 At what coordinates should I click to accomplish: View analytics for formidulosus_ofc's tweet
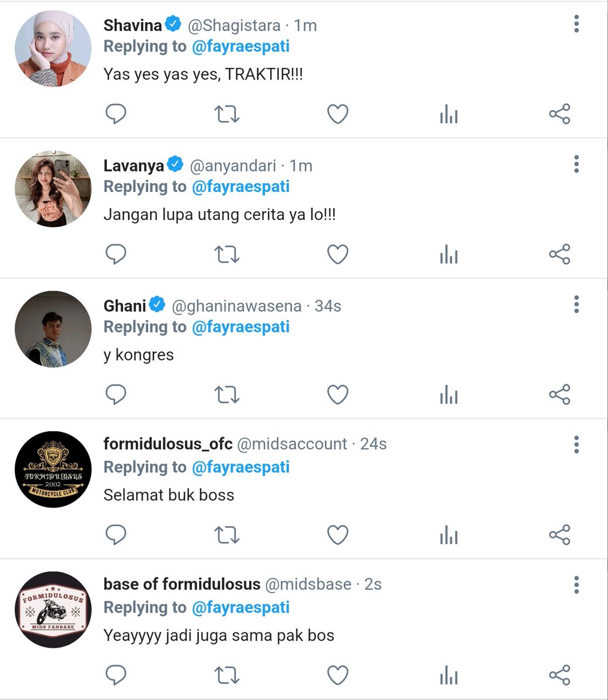(x=449, y=535)
